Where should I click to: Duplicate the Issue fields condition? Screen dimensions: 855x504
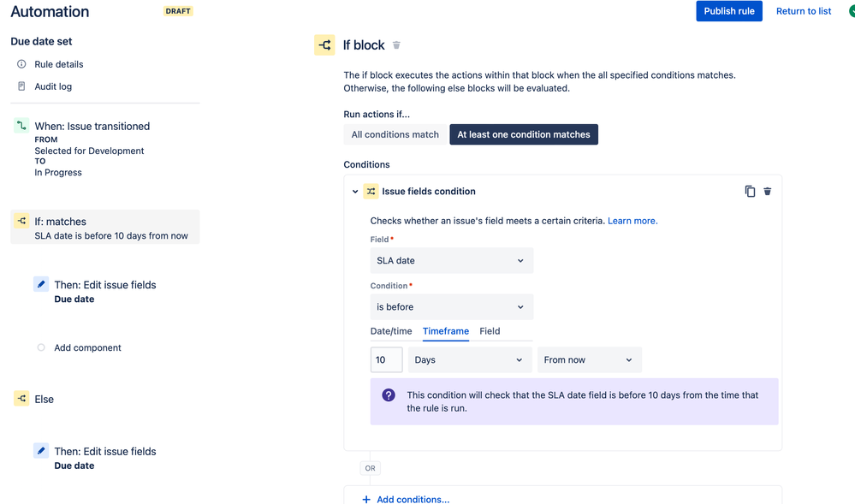tap(750, 192)
